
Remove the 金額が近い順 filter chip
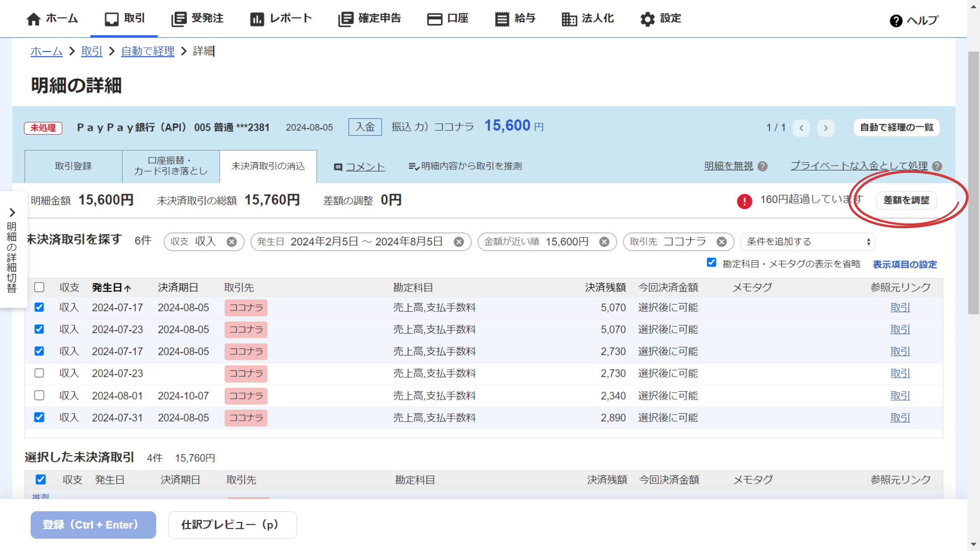click(604, 242)
